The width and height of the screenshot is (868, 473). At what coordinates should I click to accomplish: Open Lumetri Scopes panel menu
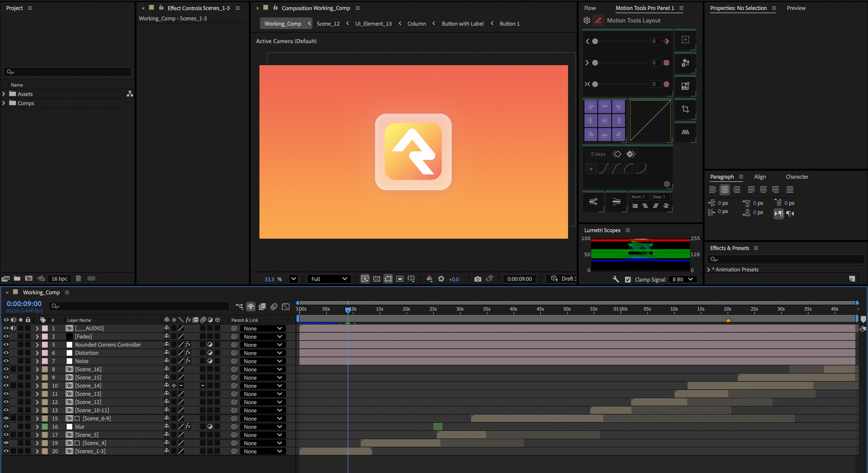pyautogui.click(x=628, y=230)
